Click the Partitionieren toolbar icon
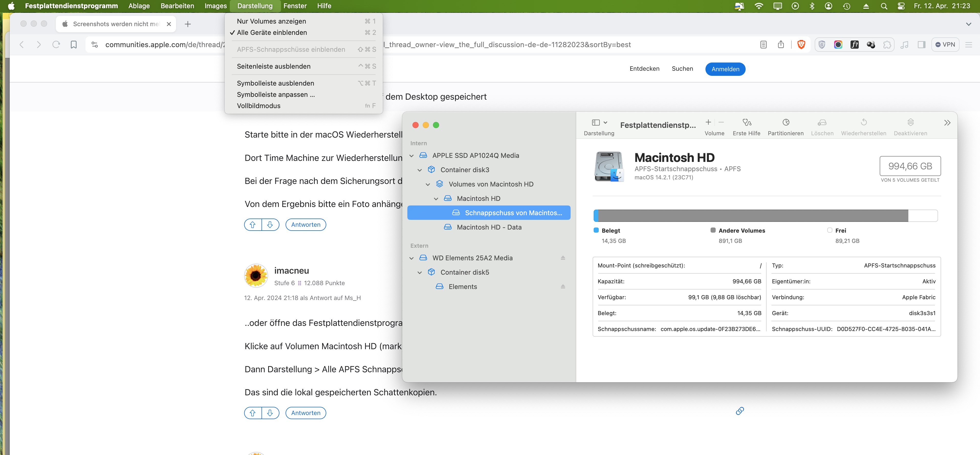 coord(786,123)
